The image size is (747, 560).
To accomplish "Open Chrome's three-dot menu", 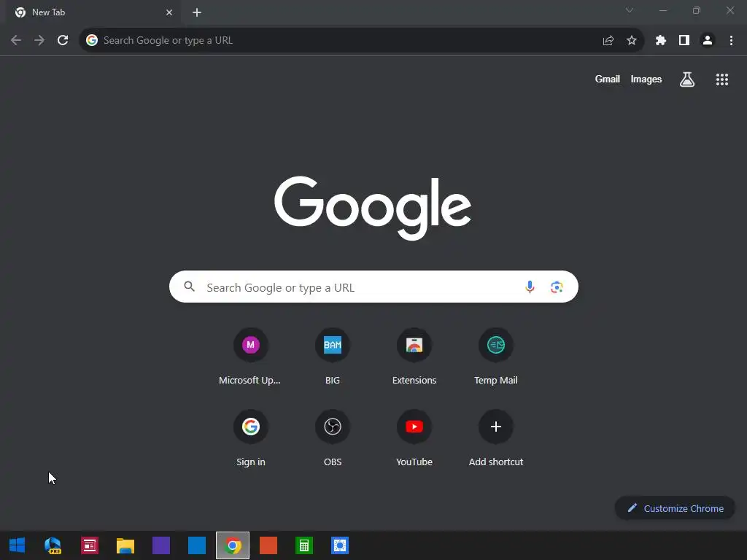I will [x=731, y=41].
